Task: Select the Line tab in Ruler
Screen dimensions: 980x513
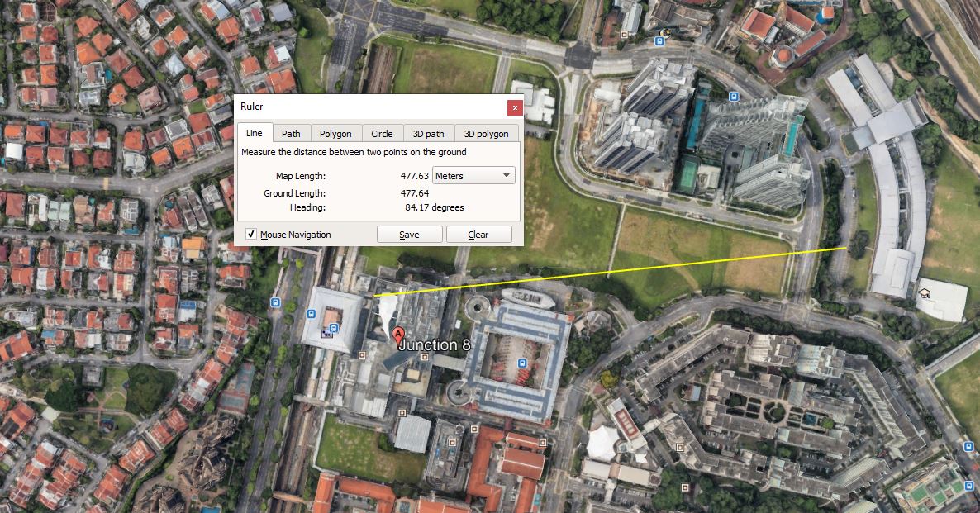Action: coord(255,133)
